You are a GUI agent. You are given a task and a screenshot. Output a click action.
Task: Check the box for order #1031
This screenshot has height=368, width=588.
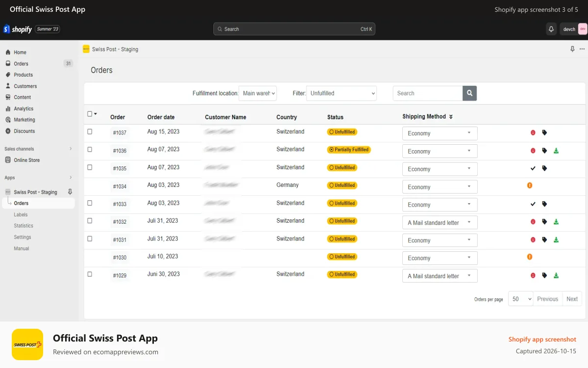coord(90,238)
